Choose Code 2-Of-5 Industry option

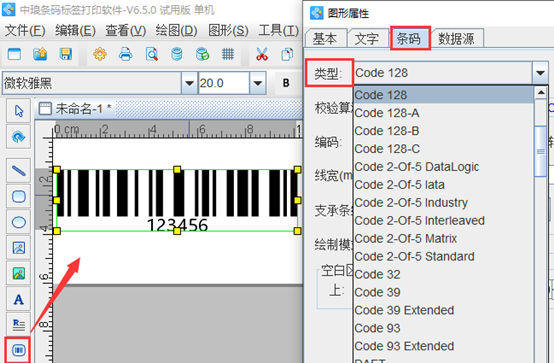point(444,203)
